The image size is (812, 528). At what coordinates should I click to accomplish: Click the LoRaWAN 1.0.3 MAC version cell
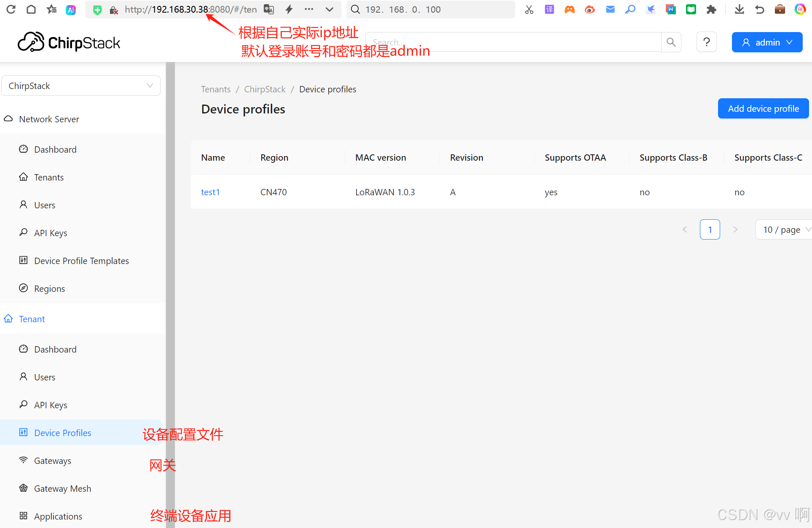(385, 192)
